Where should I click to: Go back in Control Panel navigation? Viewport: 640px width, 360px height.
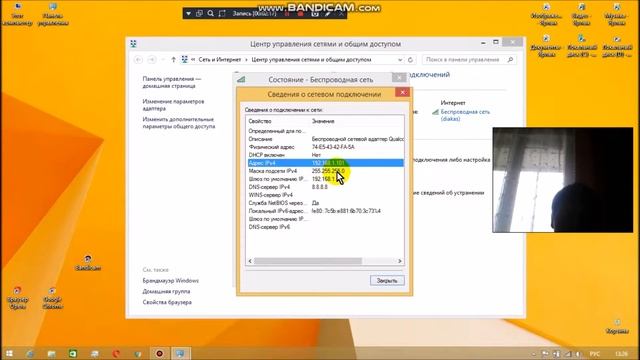[x=138, y=60]
